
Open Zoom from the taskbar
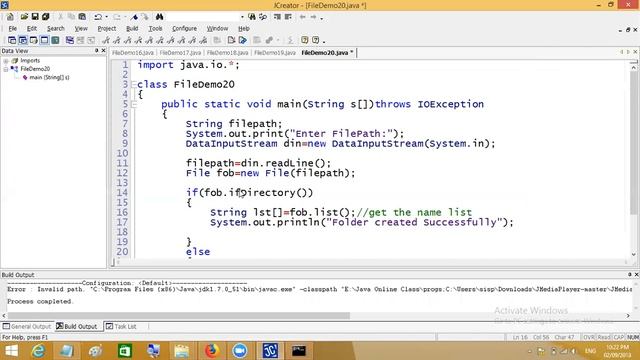click(240, 351)
